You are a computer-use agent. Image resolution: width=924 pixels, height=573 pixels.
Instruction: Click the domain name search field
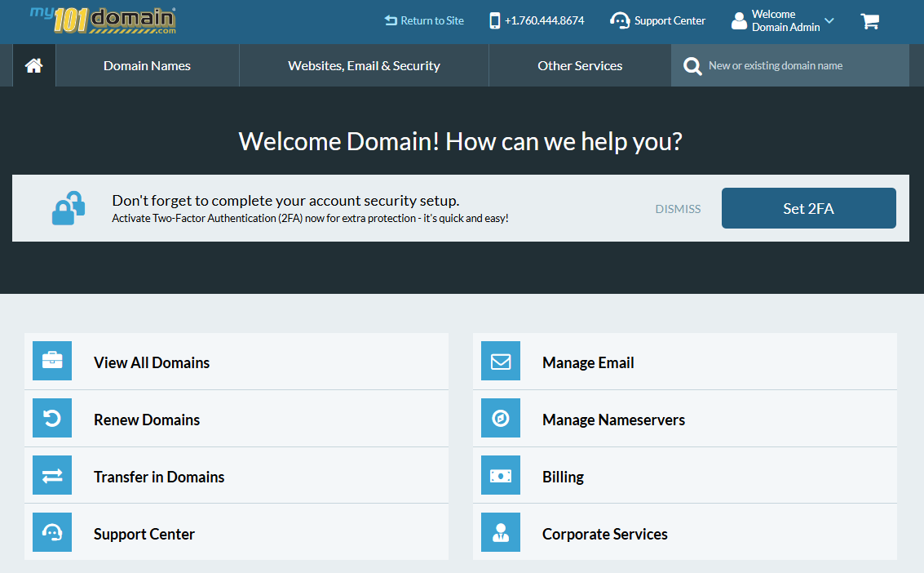pos(803,66)
